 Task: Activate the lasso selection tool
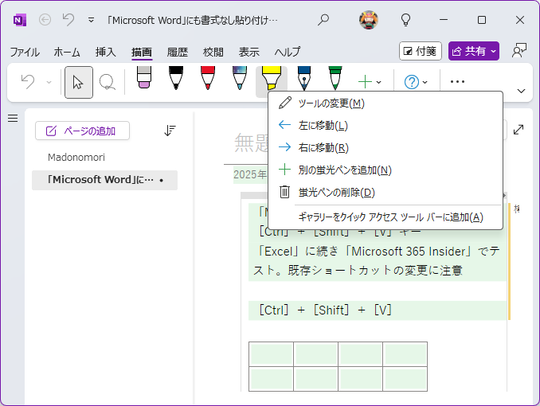107,83
